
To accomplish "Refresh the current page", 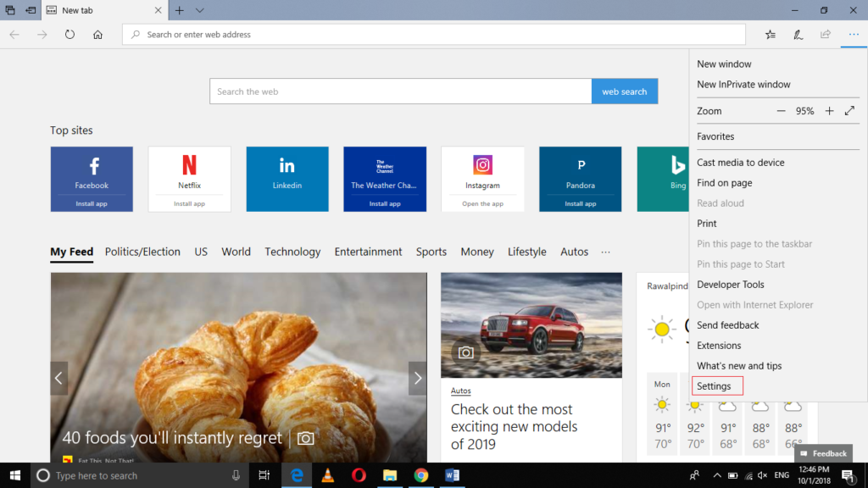I will [70, 34].
